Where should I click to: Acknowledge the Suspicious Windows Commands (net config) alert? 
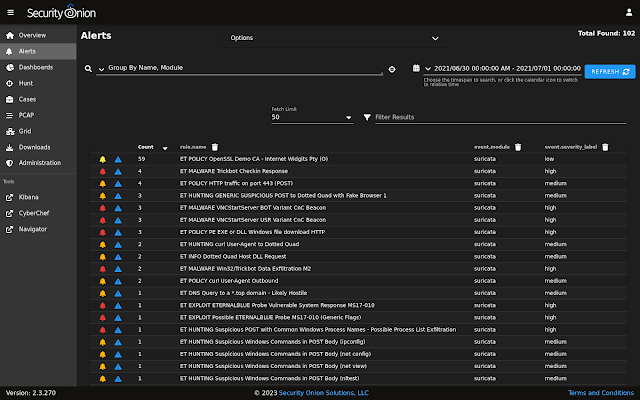coord(102,355)
